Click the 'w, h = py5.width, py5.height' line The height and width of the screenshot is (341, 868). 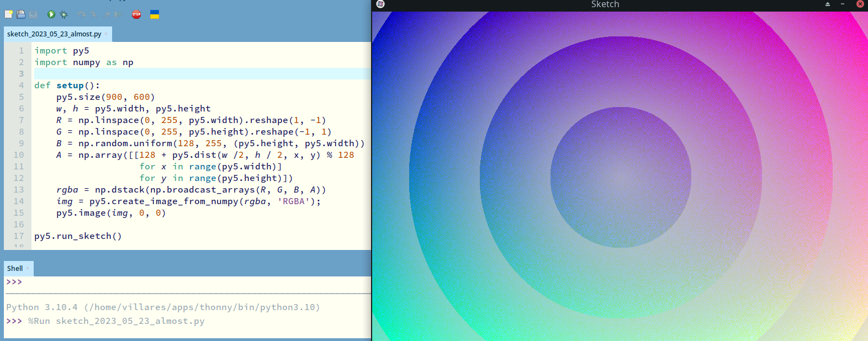click(x=133, y=109)
